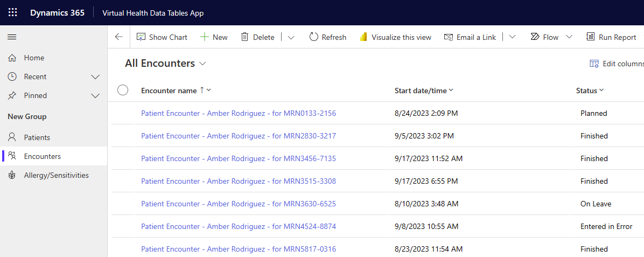Image resolution: width=644 pixels, height=257 pixels.
Task: Open the Flow menu
Action: (544, 37)
